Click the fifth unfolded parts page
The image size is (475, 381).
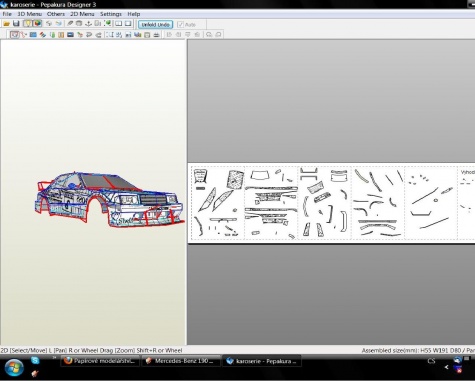[431, 203]
